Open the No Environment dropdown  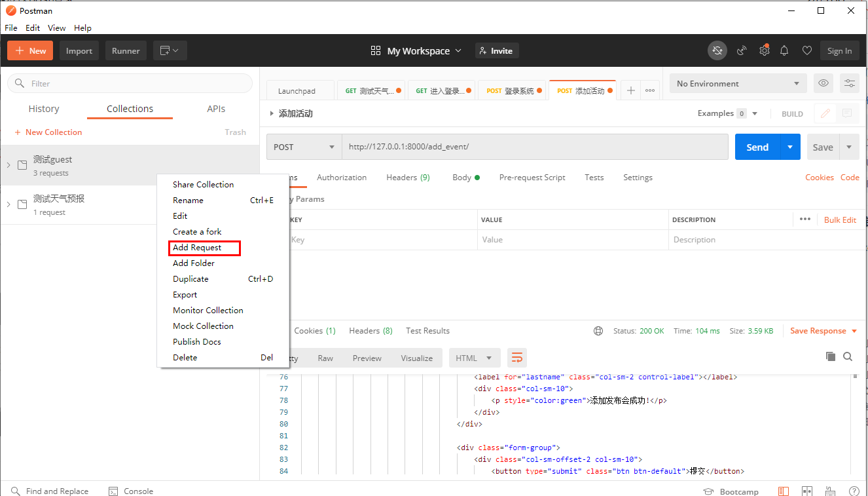(738, 83)
